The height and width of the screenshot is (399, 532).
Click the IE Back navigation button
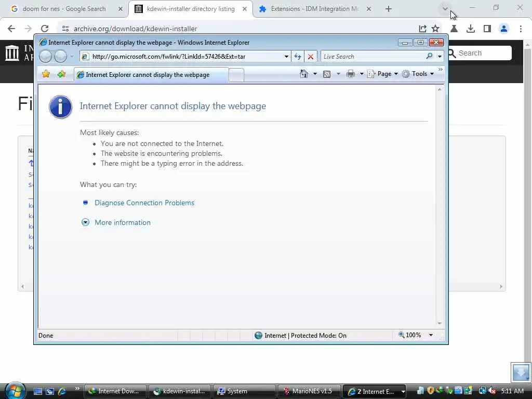pos(45,56)
